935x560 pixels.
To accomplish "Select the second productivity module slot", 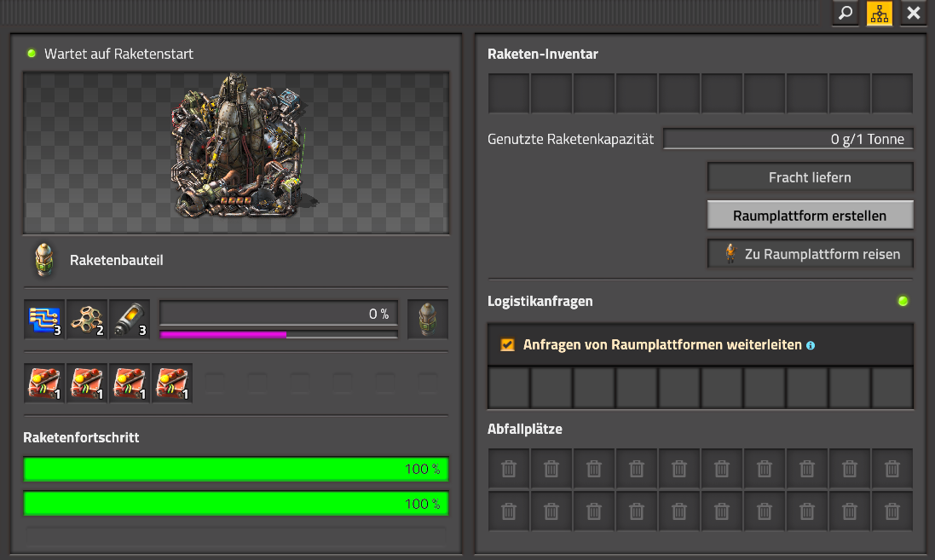I will tap(87, 384).
